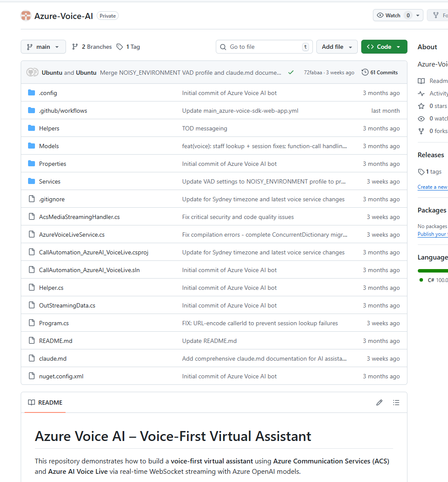Screen dimensions: 448x482
Task: Click the fork icon showing 0 forks
Action: click(x=421, y=131)
